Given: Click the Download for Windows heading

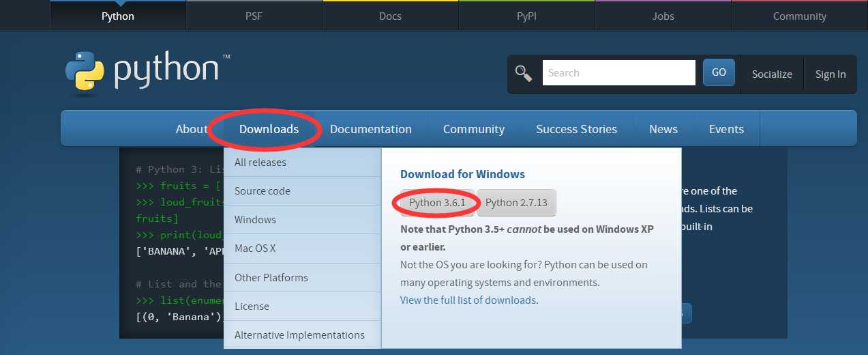Looking at the screenshot, I should coord(462,174).
